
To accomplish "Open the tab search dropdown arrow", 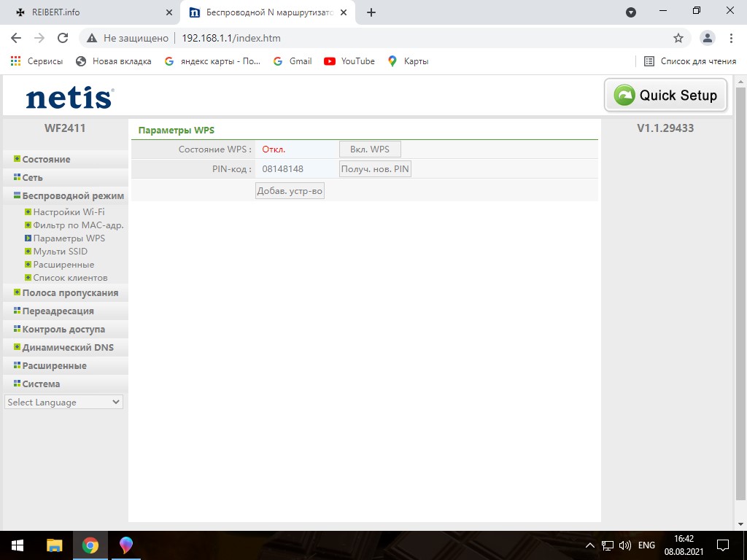I will (631, 13).
